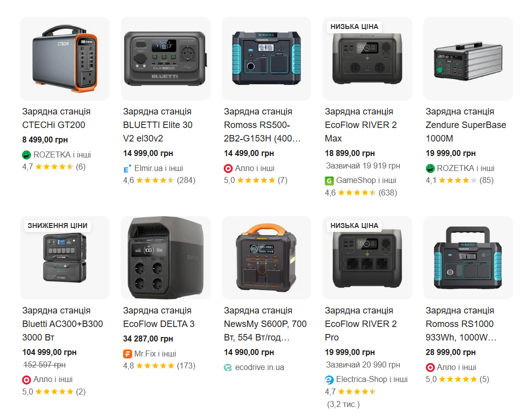The width and height of the screenshot is (526, 420).
Task: Open the Zendure SuperBase 1000M title link
Action: pos(465,124)
